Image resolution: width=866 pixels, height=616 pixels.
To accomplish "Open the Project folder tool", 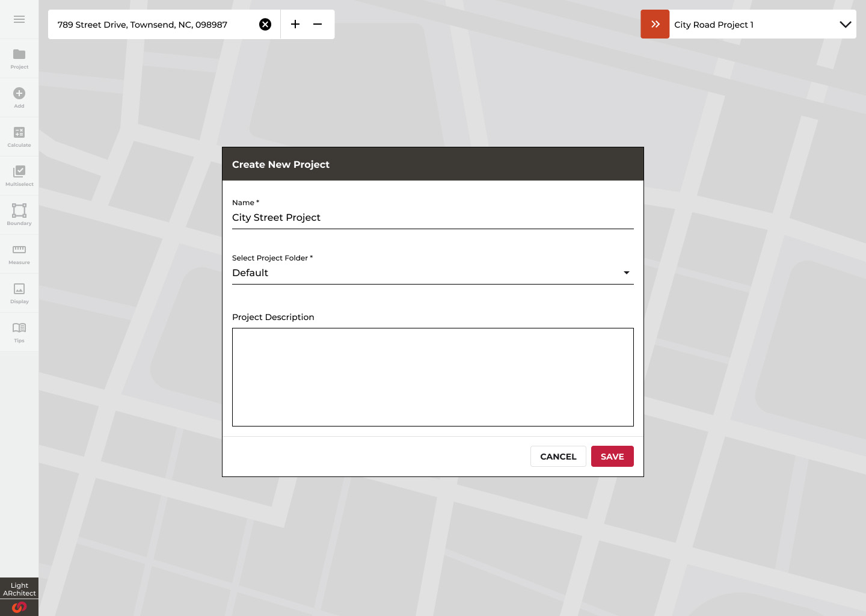I will pos(19,59).
